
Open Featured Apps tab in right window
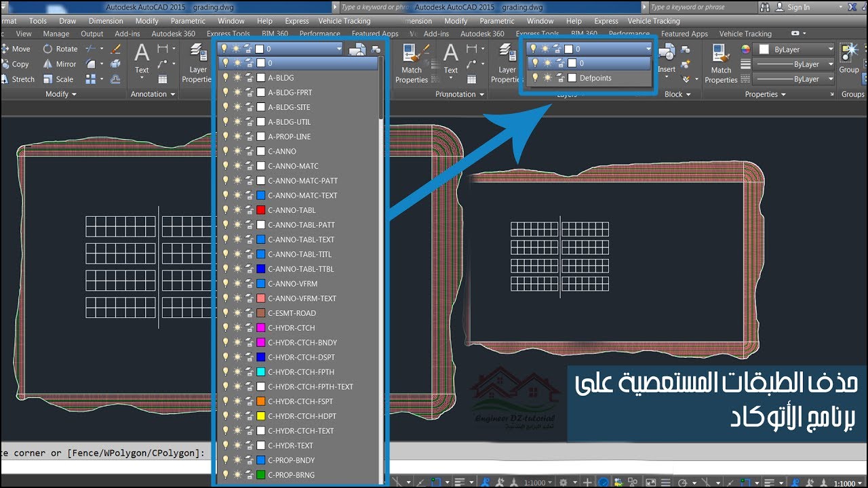[684, 34]
